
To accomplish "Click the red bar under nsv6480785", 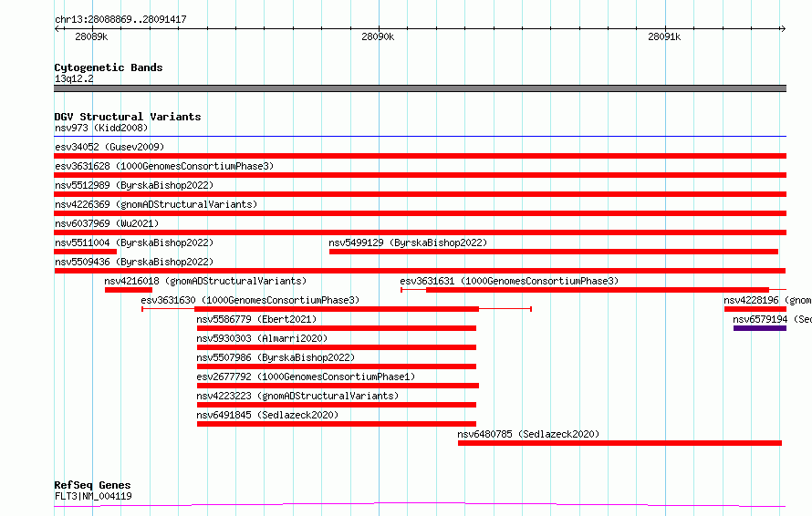I will [619, 443].
